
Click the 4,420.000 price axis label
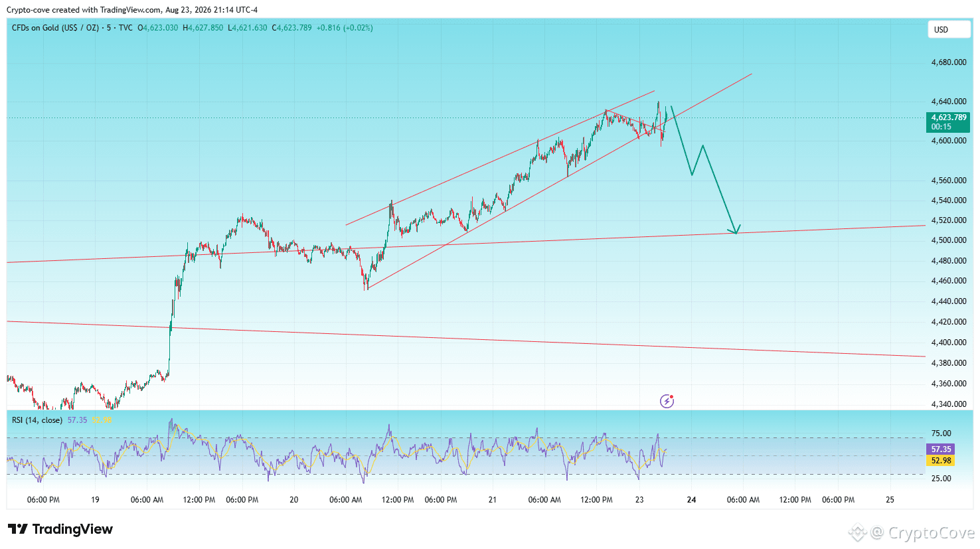[x=949, y=322]
